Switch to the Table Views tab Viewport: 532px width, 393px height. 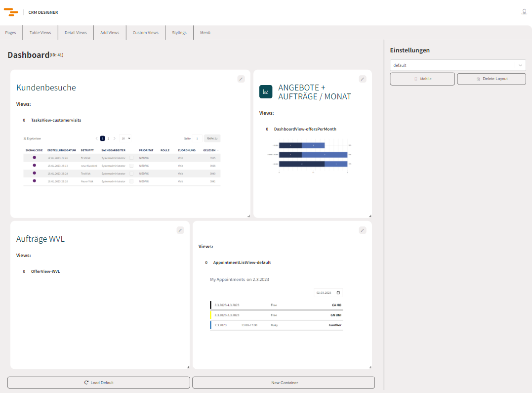coord(40,33)
